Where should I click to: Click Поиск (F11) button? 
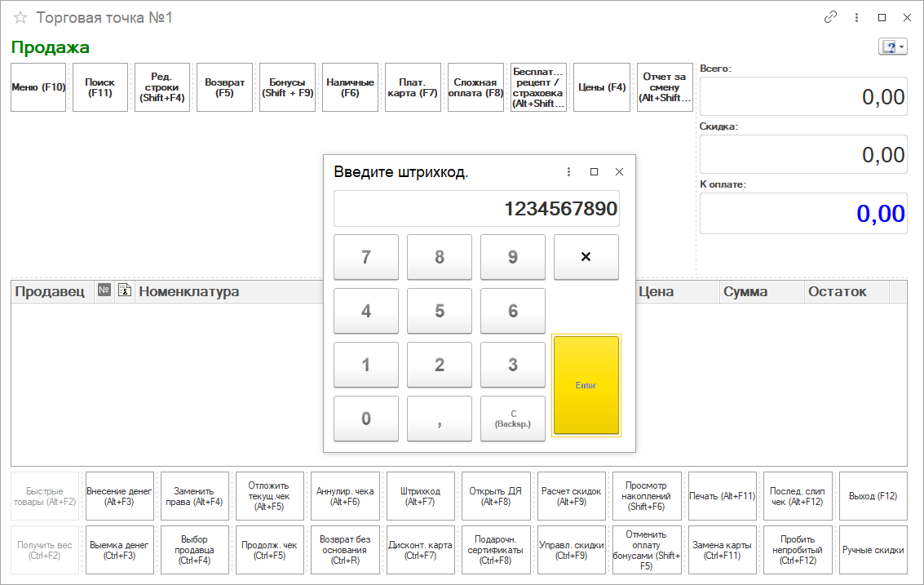coord(100,87)
